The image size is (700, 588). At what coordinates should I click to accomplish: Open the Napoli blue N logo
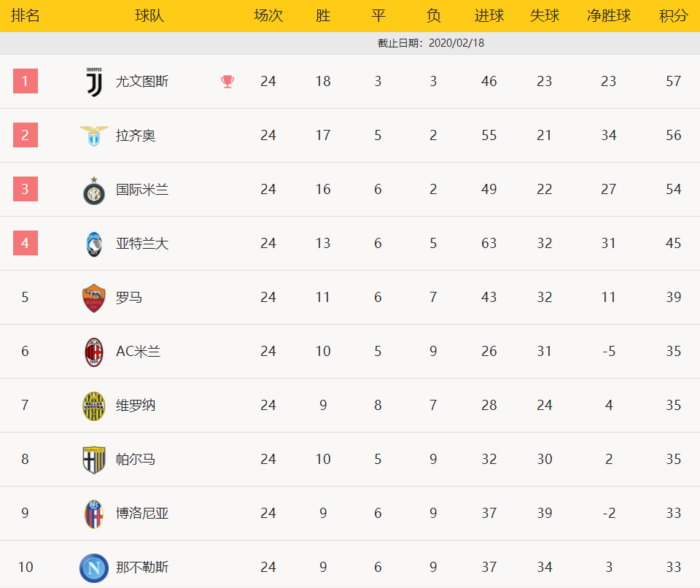click(94, 568)
